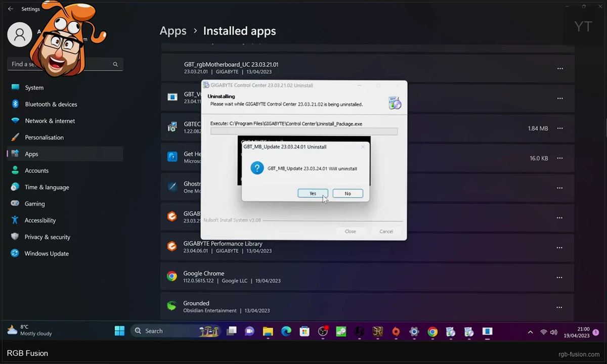Open more options for Google Chrome
607x364 pixels.
point(559,278)
